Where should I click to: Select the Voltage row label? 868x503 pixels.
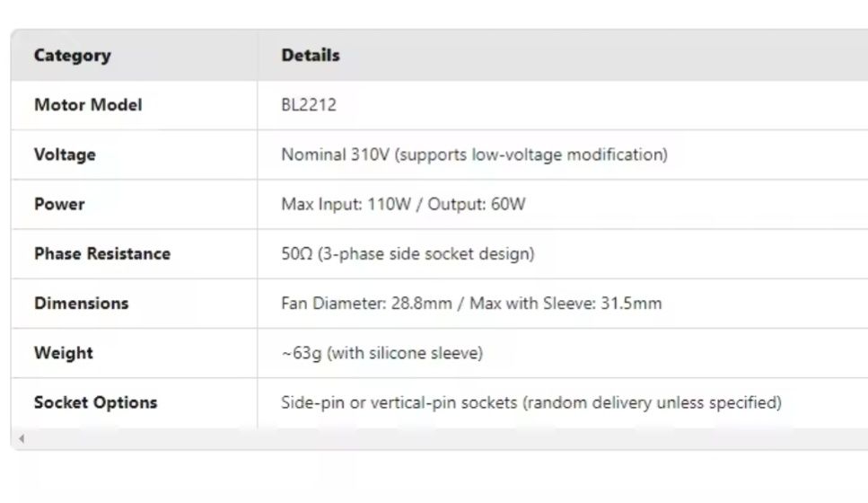tap(65, 154)
